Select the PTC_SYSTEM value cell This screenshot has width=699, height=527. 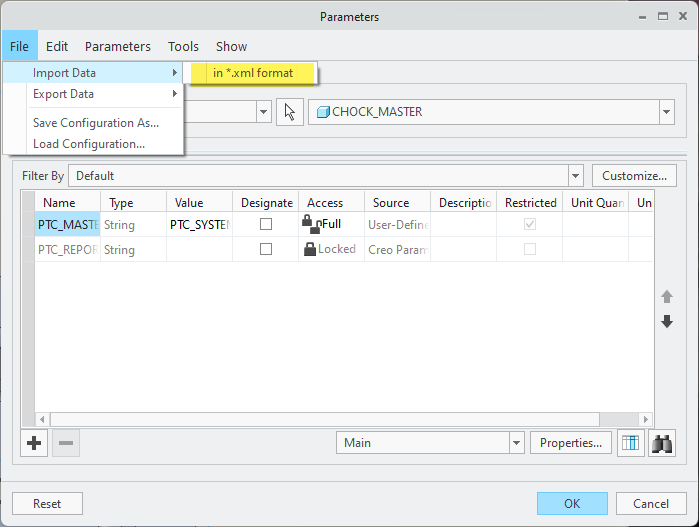point(200,224)
